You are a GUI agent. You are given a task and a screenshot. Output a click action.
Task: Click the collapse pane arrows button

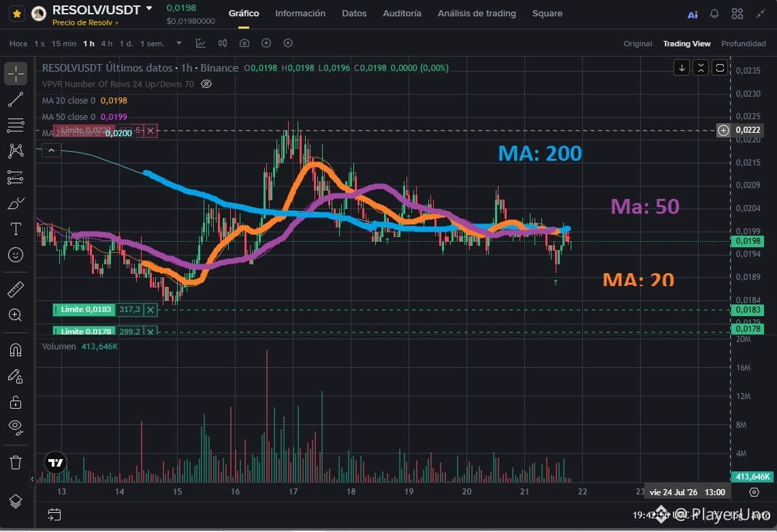[701, 68]
